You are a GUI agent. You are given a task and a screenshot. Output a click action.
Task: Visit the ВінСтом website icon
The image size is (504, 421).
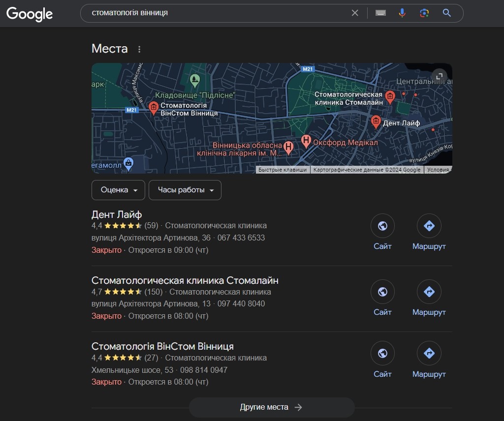coord(382,353)
